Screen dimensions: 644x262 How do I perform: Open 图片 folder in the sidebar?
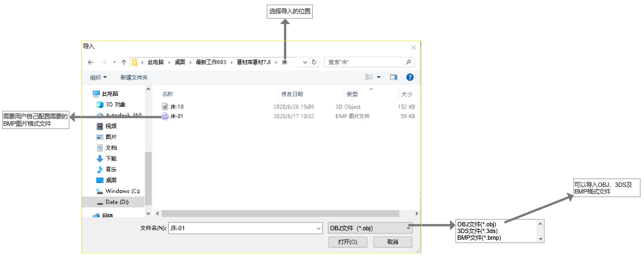(107, 136)
